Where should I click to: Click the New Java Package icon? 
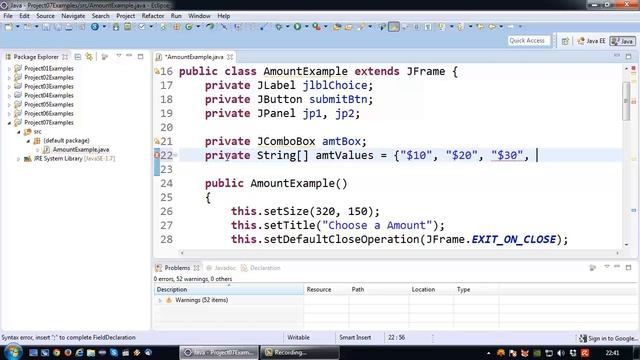(x=176, y=27)
